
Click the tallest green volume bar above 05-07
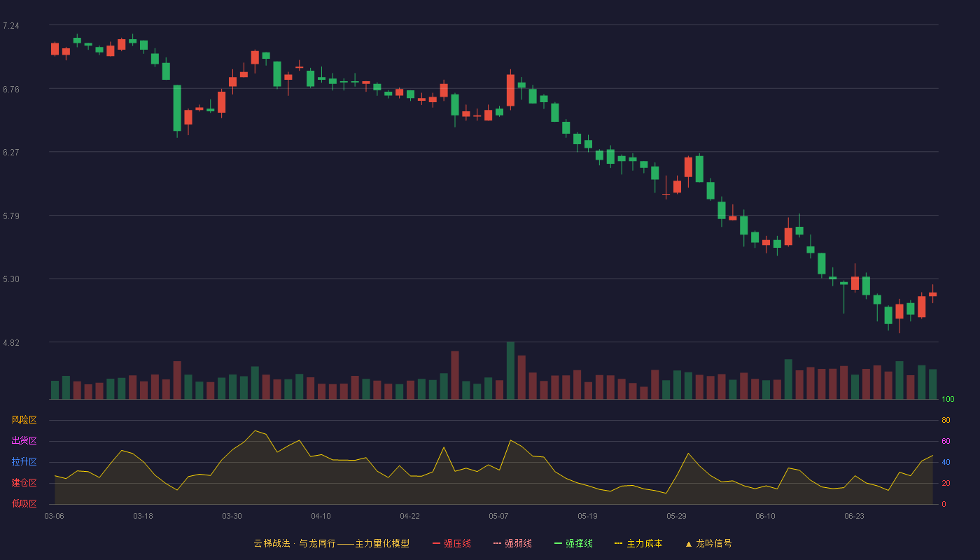510,370
